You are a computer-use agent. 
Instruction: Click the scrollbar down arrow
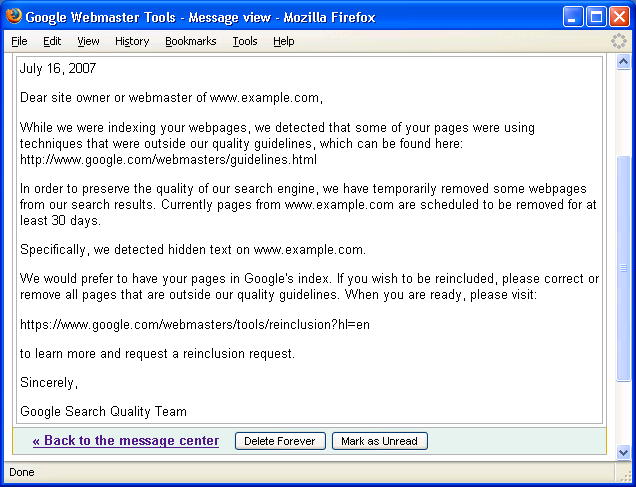point(623,452)
